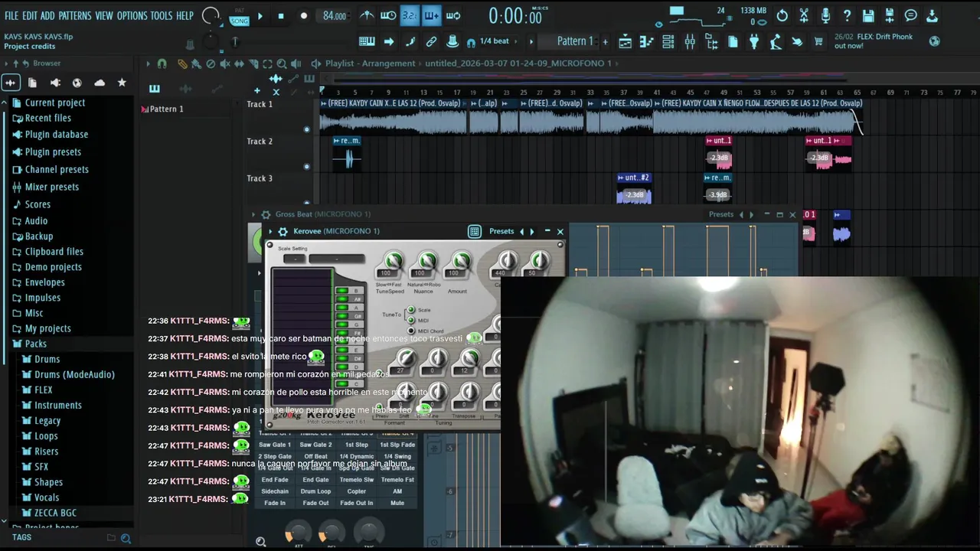Open the OPTIONS menu
This screenshot has height=551, width=980.
(132, 15)
